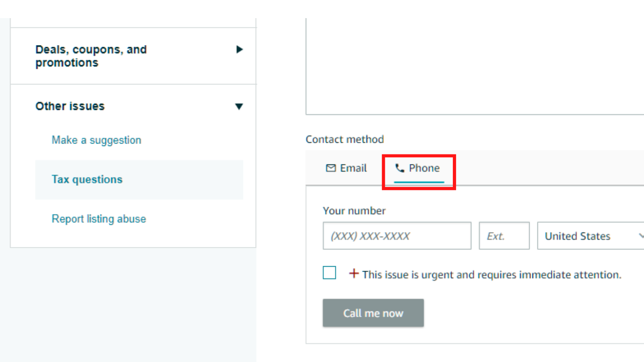This screenshot has height=362, width=644.
Task: Open the Make a suggestion link
Action: [96, 140]
